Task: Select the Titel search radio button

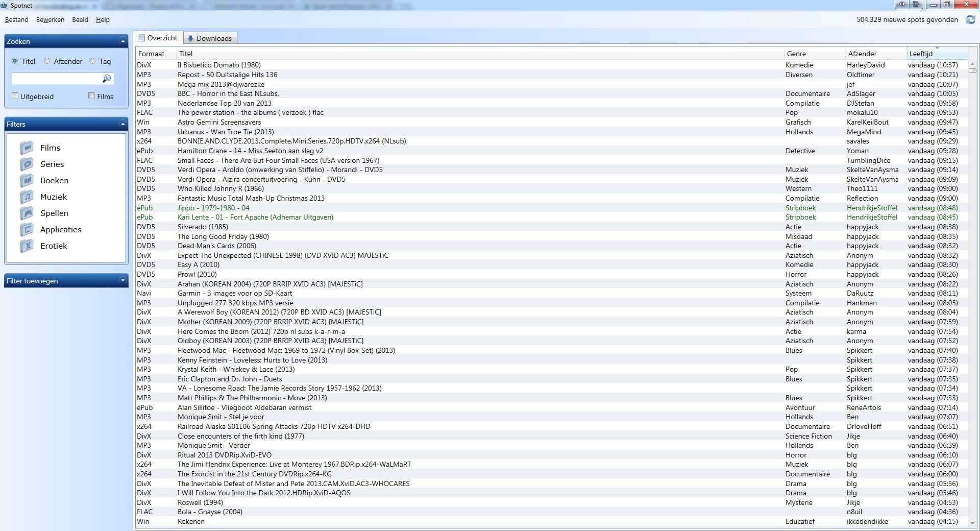Action: click(15, 61)
